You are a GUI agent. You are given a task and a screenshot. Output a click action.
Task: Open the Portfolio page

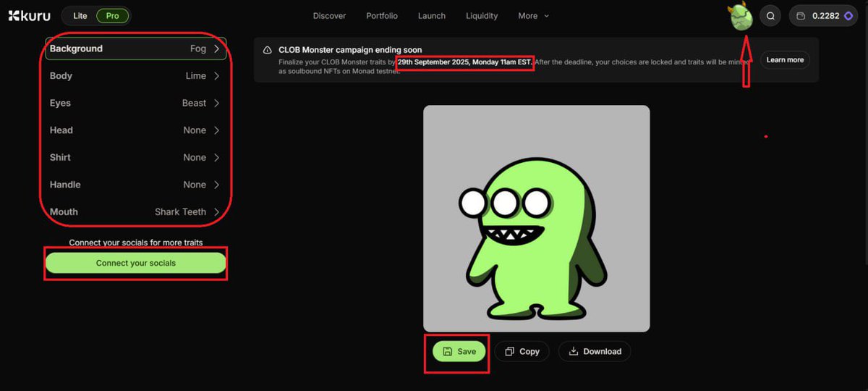click(382, 16)
